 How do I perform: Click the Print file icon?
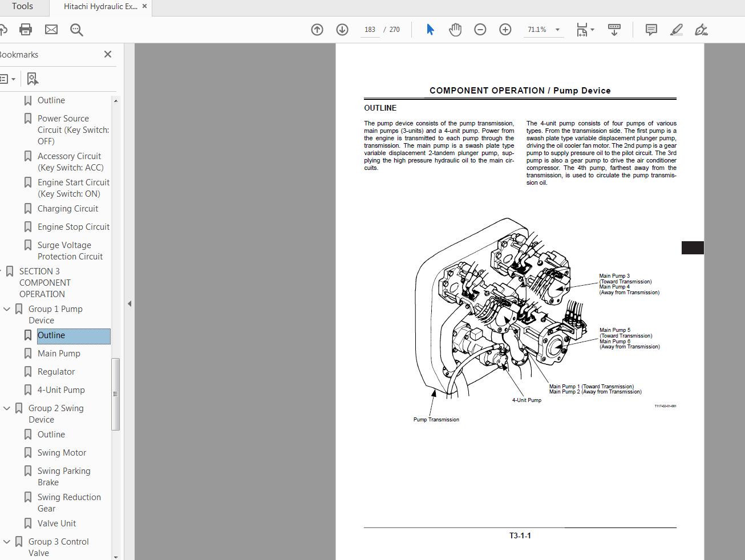(x=26, y=30)
